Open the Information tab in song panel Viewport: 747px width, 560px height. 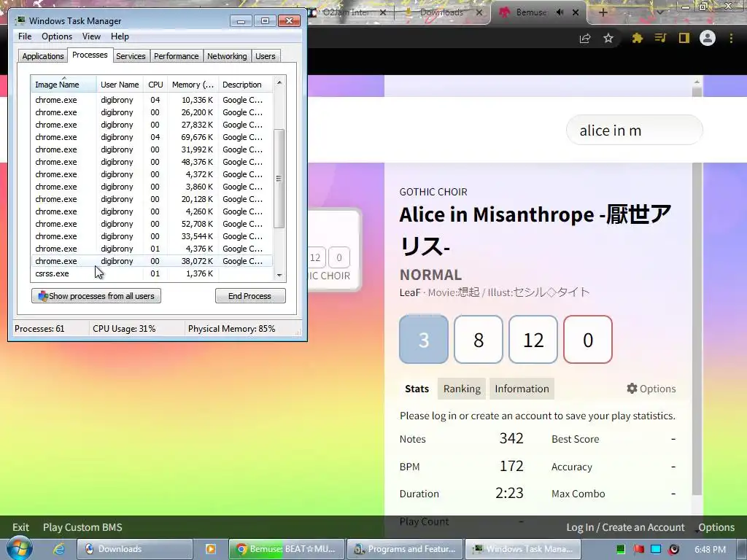tap(522, 389)
